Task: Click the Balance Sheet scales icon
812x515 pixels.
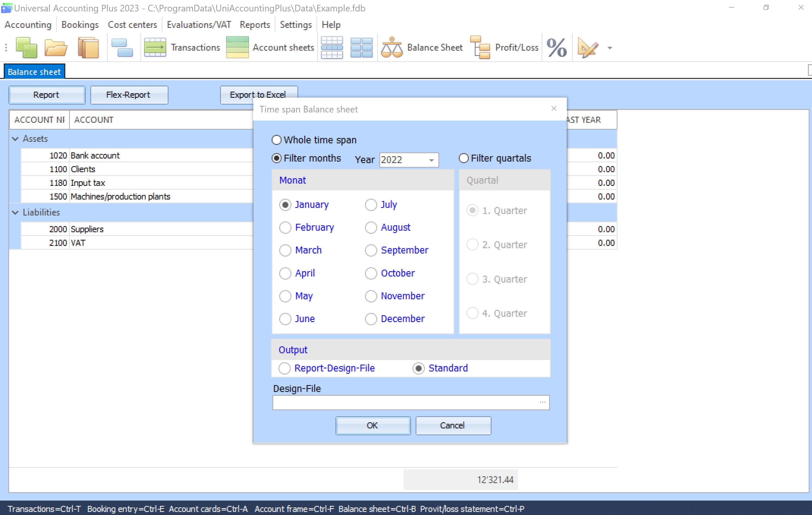Action: click(x=392, y=48)
